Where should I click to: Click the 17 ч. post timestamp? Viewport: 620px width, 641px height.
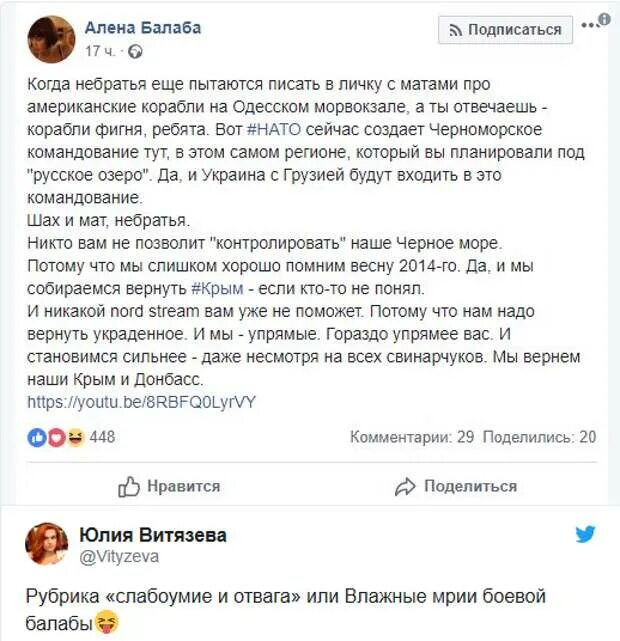pyautogui.click(x=100, y=52)
